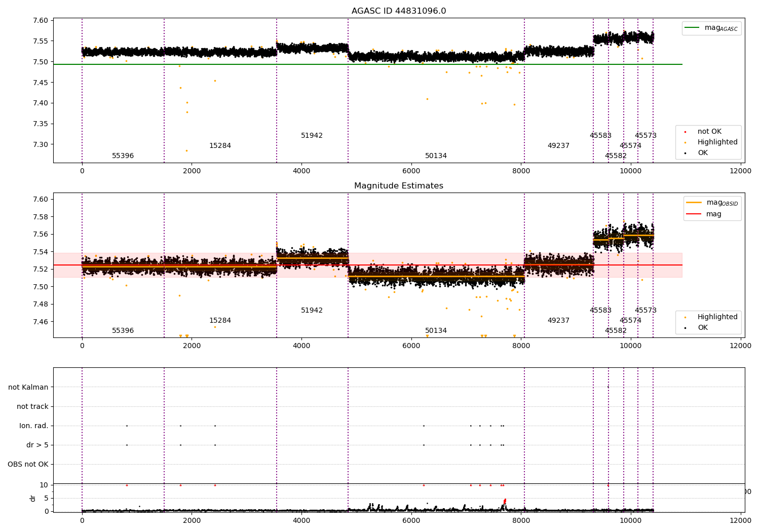This screenshot has width=760, height=532.
Task: Click obsid label 45574 in top panel
Action: [630, 146]
